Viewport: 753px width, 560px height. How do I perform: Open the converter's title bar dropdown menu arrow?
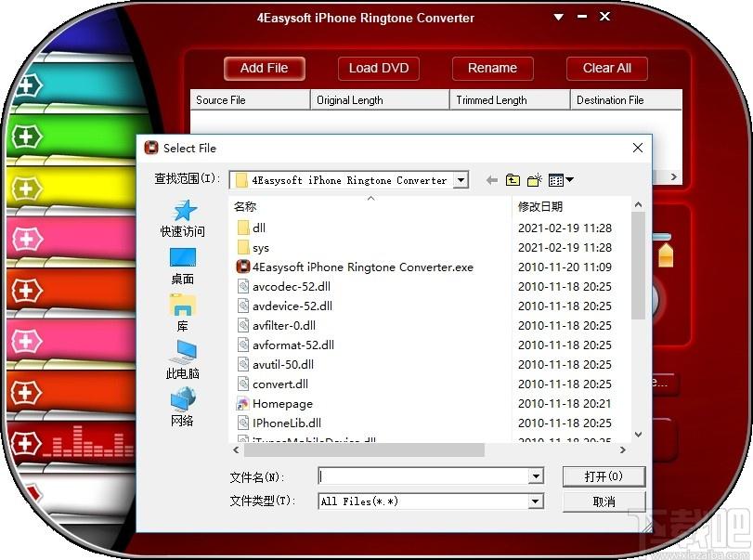click(559, 18)
